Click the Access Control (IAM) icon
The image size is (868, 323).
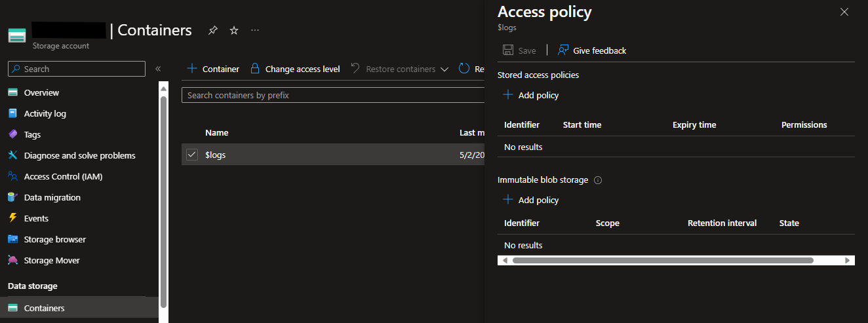(x=12, y=176)
